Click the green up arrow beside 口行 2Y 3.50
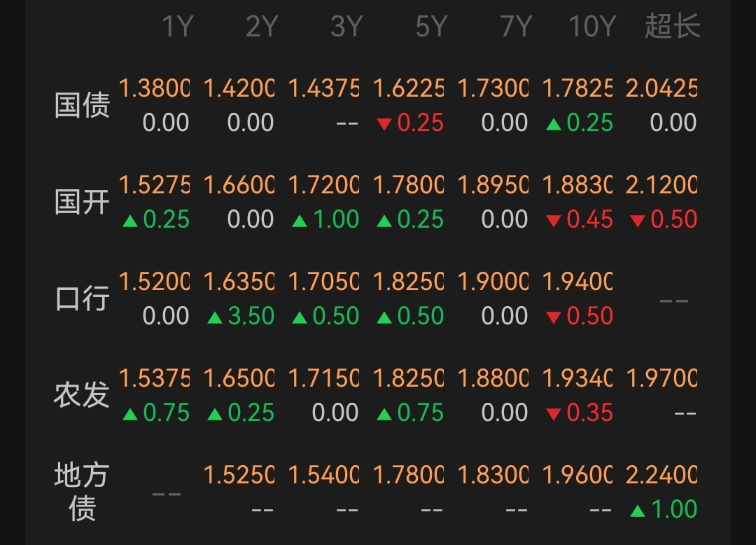756x545 pixels. 215,317
